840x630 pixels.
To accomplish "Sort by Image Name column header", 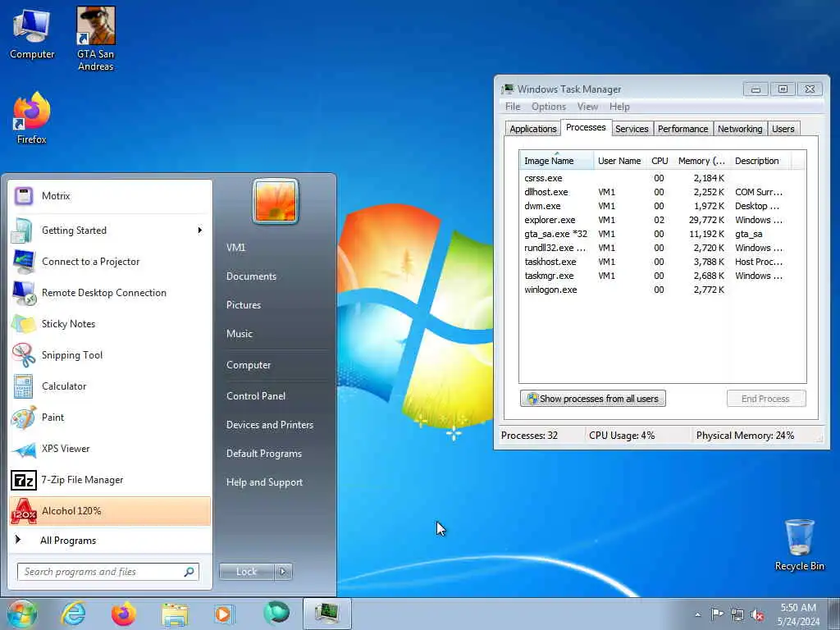I will (556, 161).
